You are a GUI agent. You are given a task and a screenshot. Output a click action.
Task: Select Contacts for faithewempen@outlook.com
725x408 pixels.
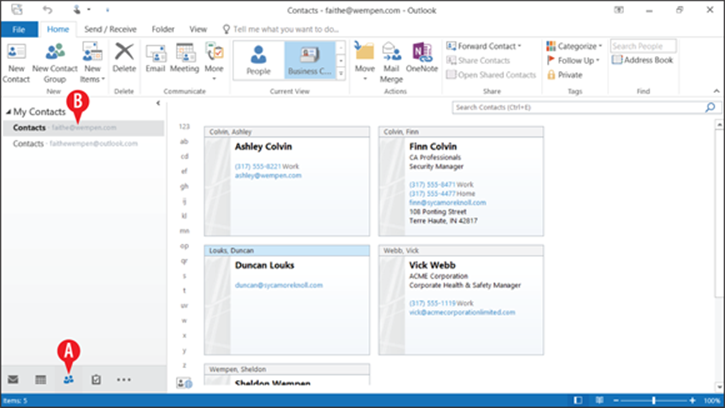[83, 143]
